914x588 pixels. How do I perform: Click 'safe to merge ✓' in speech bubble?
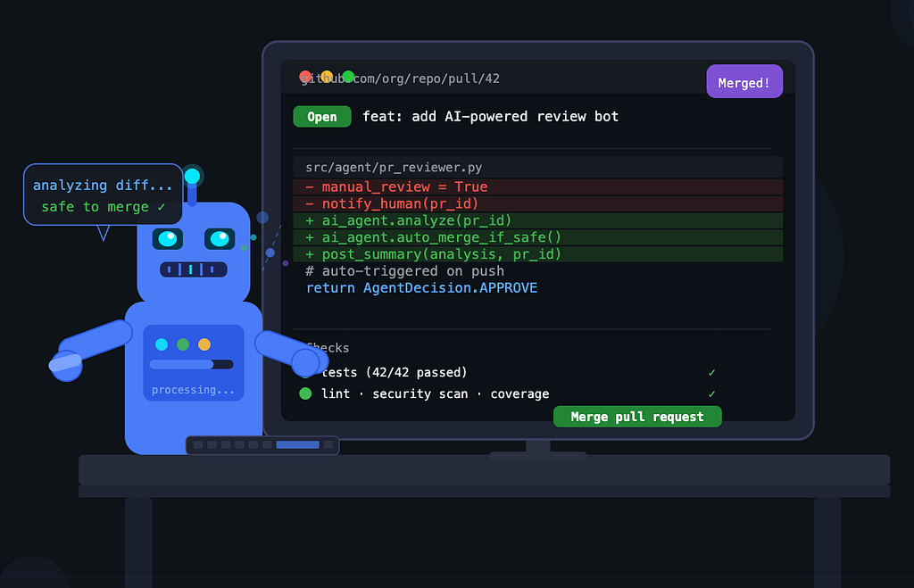(x=104, y=207)
